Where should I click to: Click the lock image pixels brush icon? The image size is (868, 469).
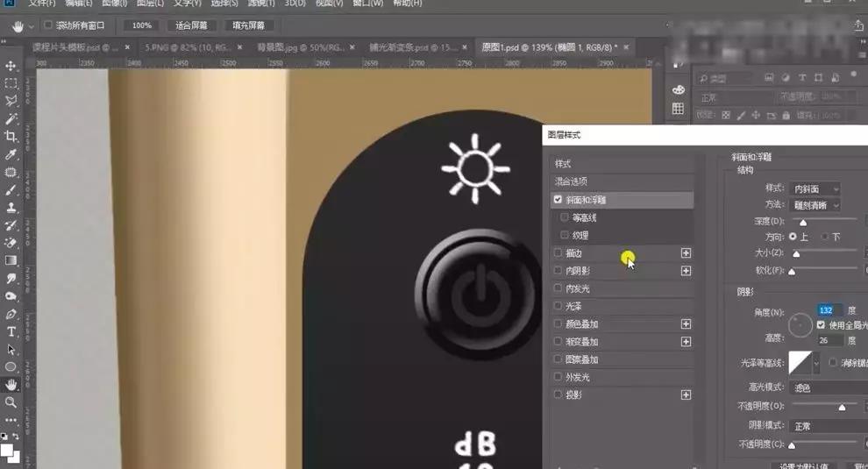click(x=741, y=115)
